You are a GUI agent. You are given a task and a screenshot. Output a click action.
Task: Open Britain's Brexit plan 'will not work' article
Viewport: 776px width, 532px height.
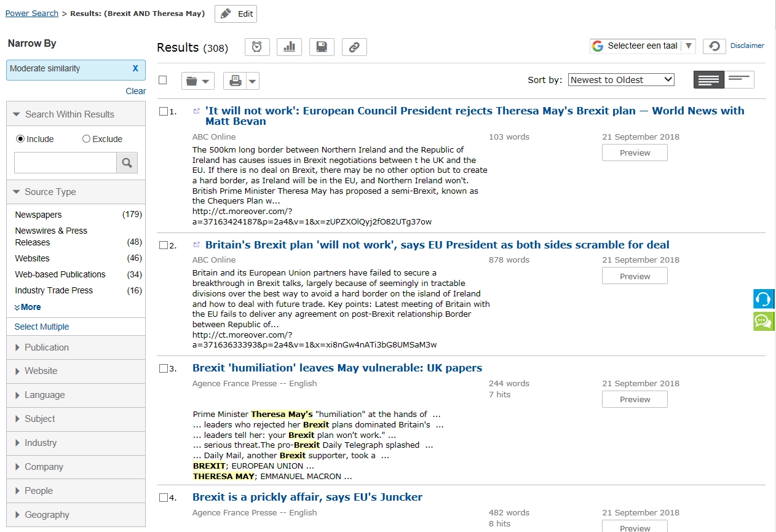click(437, 245)
